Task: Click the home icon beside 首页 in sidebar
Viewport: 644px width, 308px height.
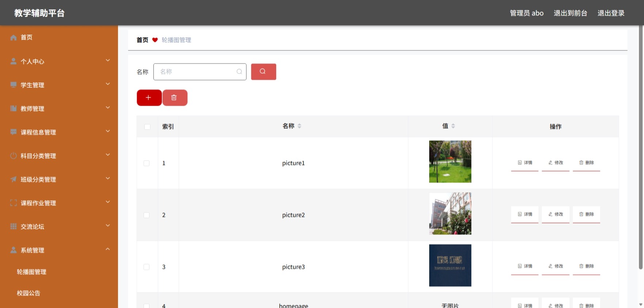Action: [14, 38]
